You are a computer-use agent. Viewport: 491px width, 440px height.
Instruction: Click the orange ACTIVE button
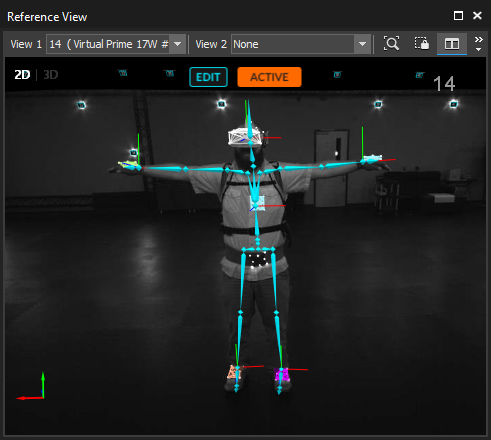pyautogui.click(x=269, y=77)
